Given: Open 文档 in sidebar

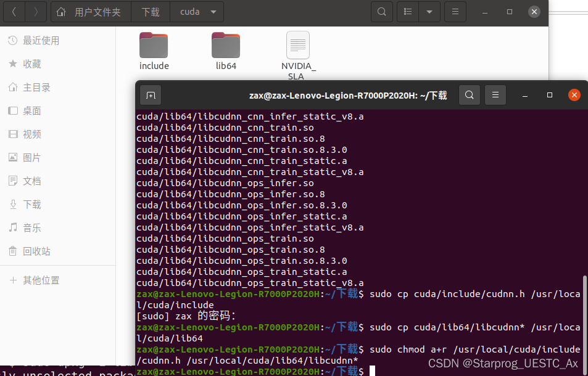Looking at the screenshot, I should [58, 181].
